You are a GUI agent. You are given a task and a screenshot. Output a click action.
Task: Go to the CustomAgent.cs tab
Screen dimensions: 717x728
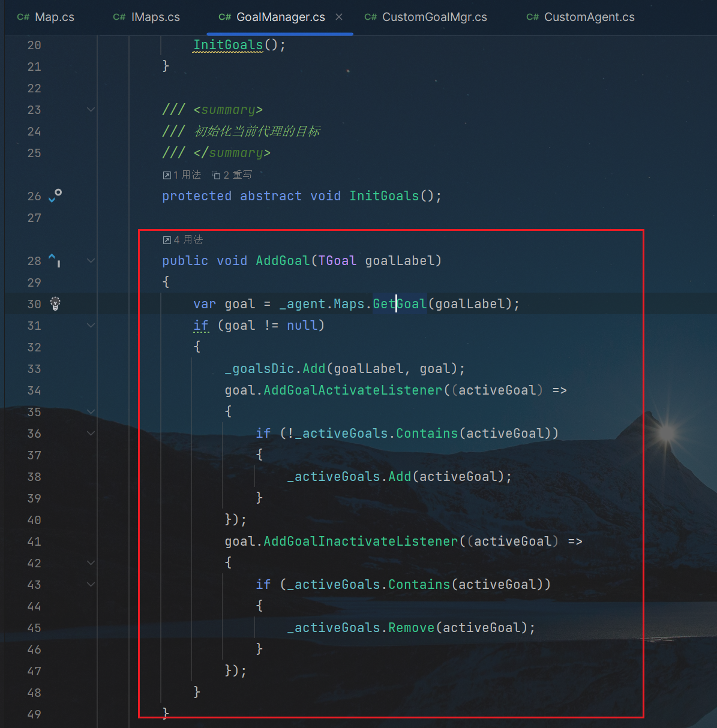pos(581,17)
